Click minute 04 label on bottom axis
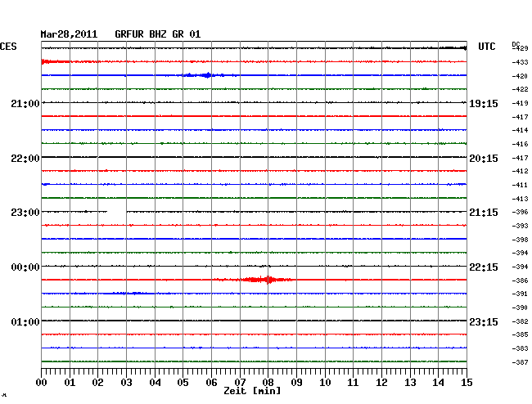Viewport: 532px width, 404px height. 155,383
